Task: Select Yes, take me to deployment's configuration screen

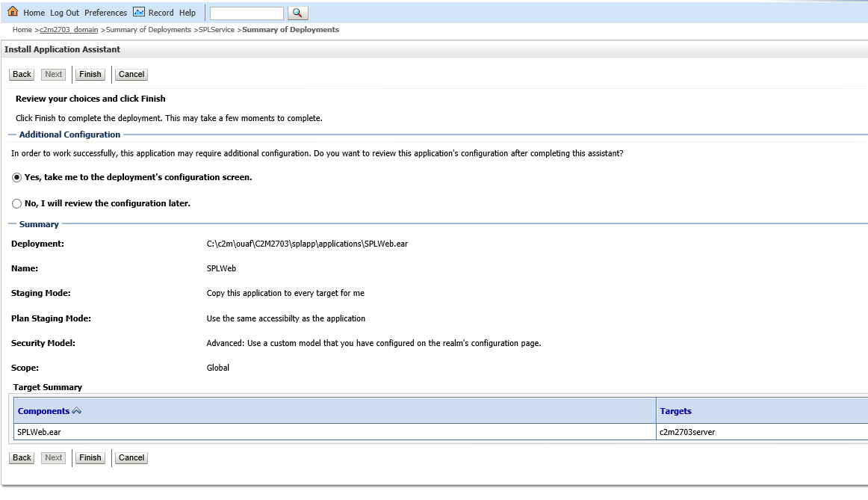Action: pyautogui.click(x=16, y=177)
